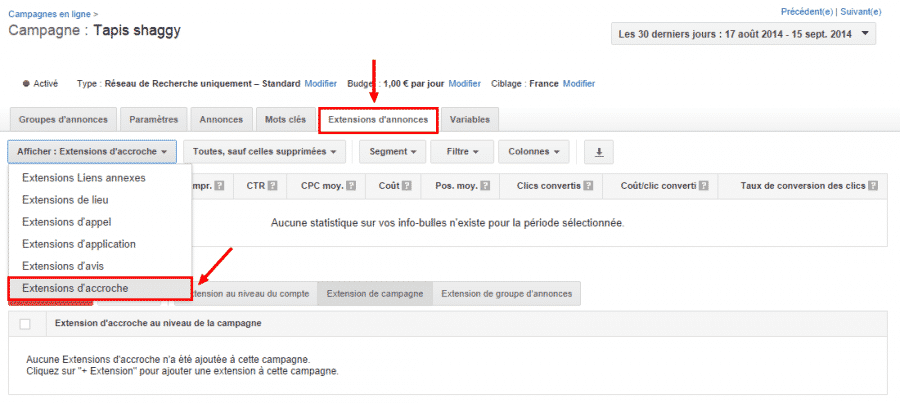Click help icon beside Coût column
The image size is (900, 403).
pos(409,186)
